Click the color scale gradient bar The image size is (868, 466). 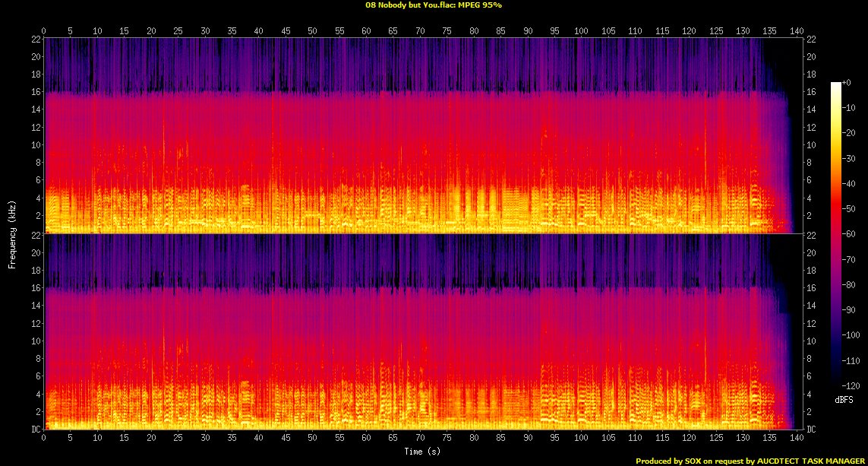(x=836, y=235)
